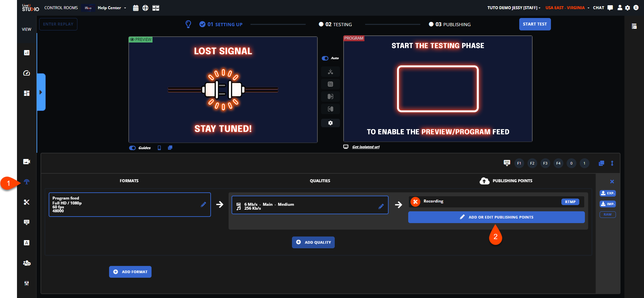Edit Program feed format with pencil icon

[203, 204]
